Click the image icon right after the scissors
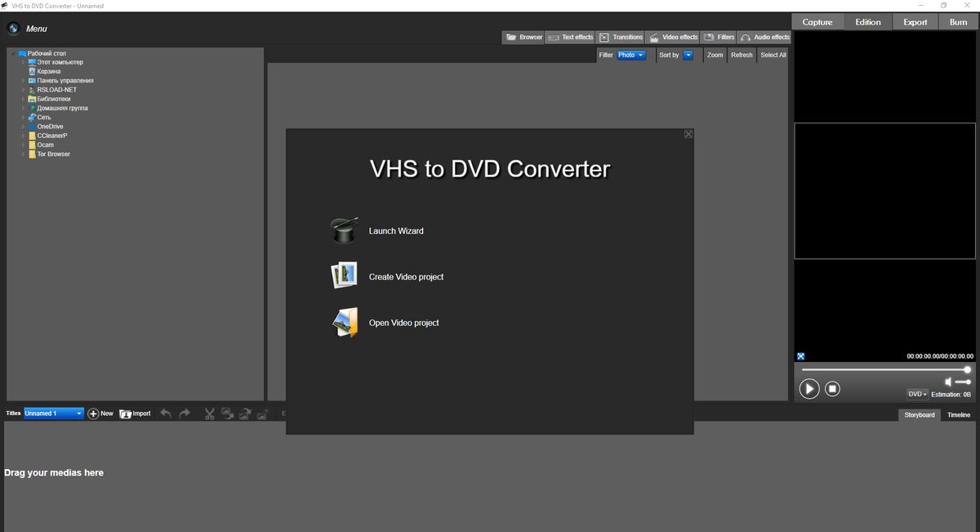 click(x=227, y=414)
